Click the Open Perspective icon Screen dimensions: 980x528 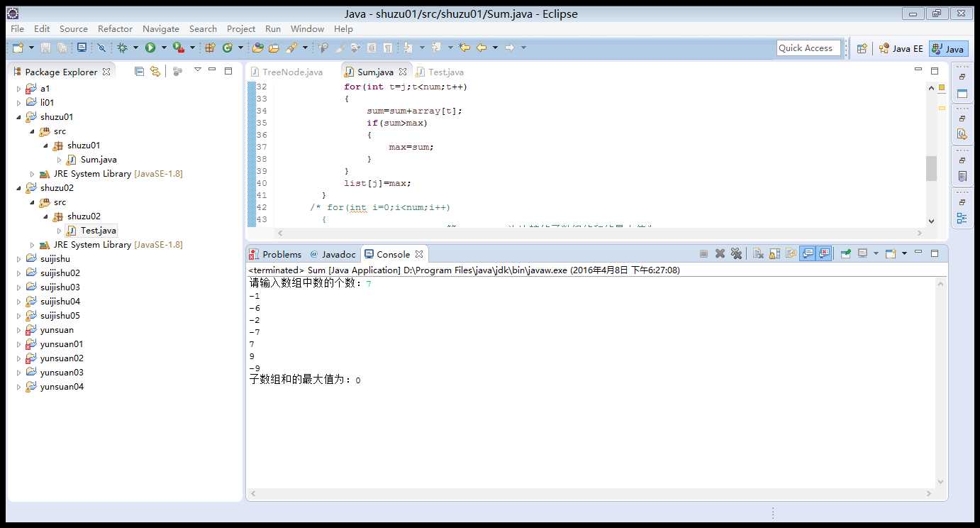coord(862,48)
